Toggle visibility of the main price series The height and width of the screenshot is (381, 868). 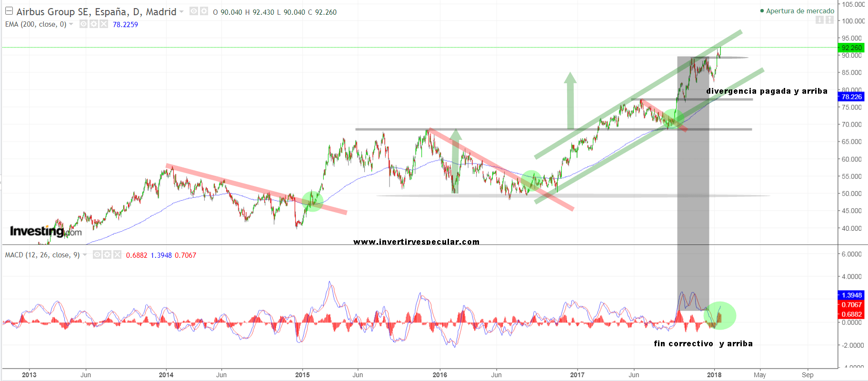pos(194,11)
